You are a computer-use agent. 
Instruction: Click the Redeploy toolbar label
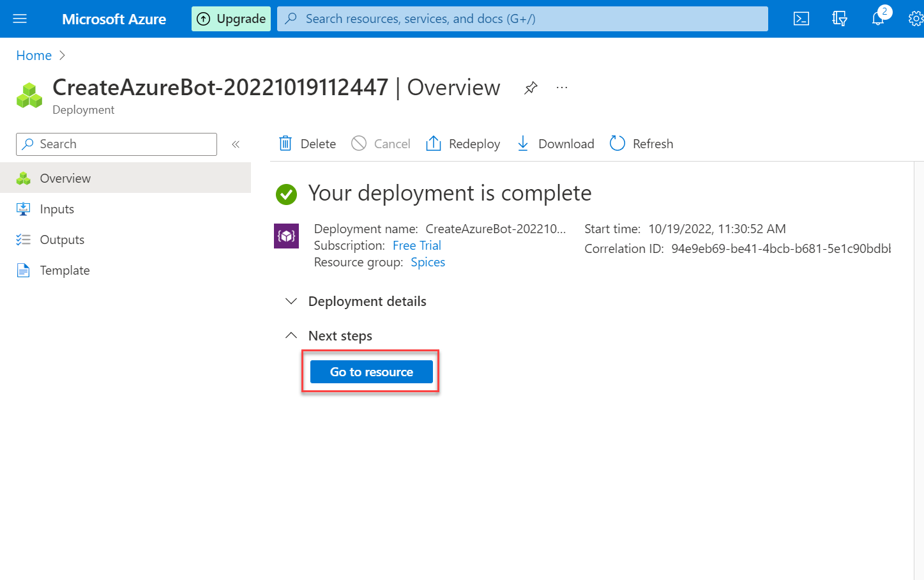[474, 144]
